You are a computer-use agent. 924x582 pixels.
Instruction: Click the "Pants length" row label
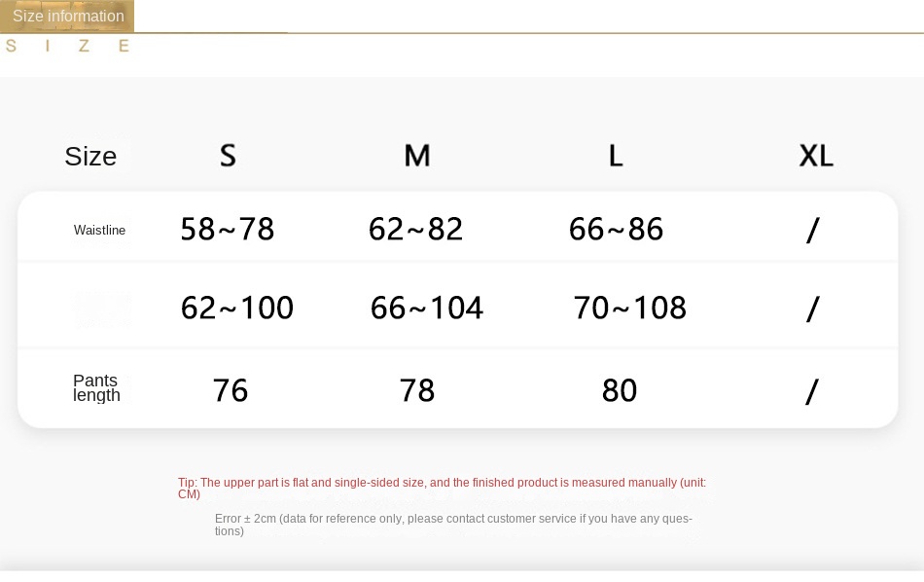coord(96,387)
